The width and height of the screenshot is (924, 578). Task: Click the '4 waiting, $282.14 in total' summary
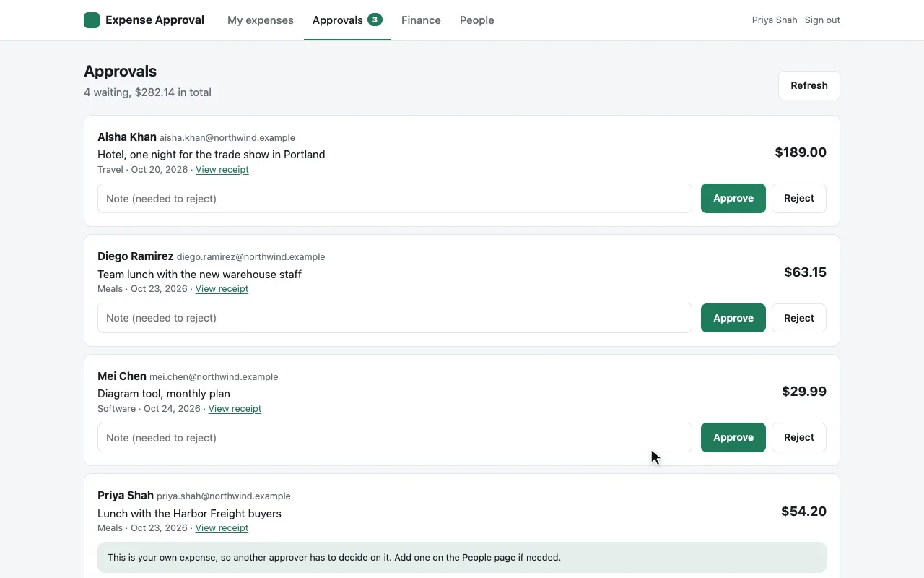[147, 92]
